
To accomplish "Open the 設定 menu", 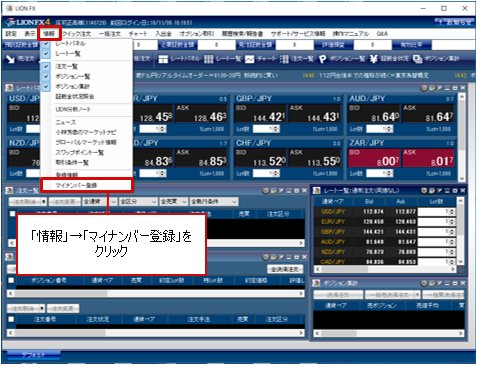I will tap(11, 34).
